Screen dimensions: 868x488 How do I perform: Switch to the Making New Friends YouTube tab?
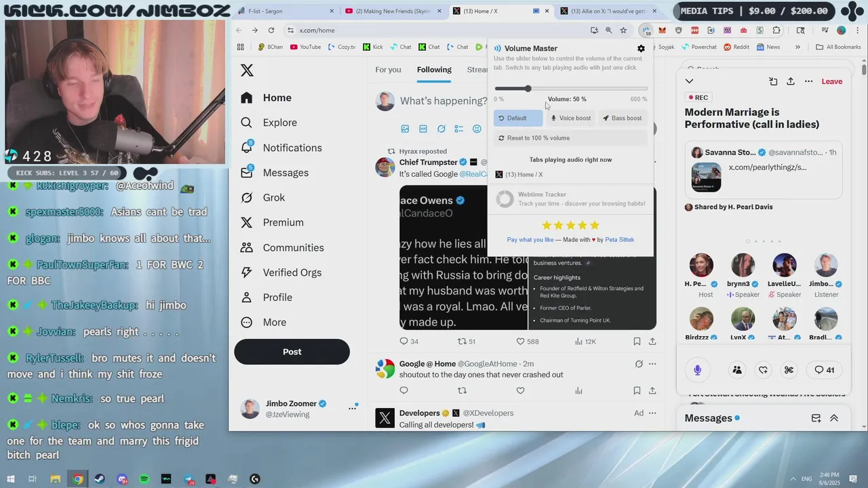click(x=394, y=11)
